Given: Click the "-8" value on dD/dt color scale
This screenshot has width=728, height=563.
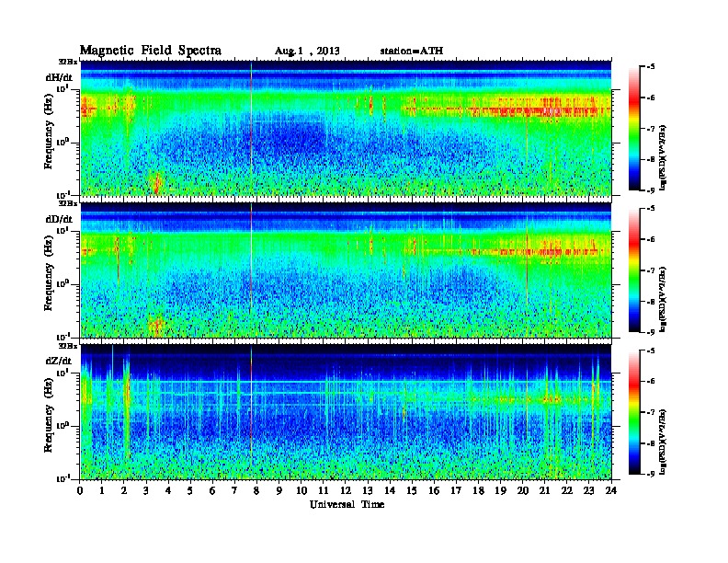Looking at the screenshot, I should [651, 301].
